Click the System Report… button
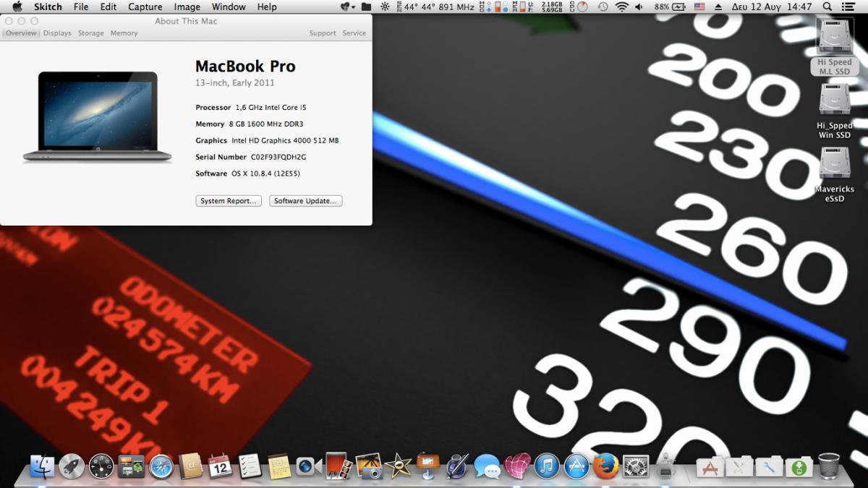Viewport: 868px width, 488px height. pos(229,201)
